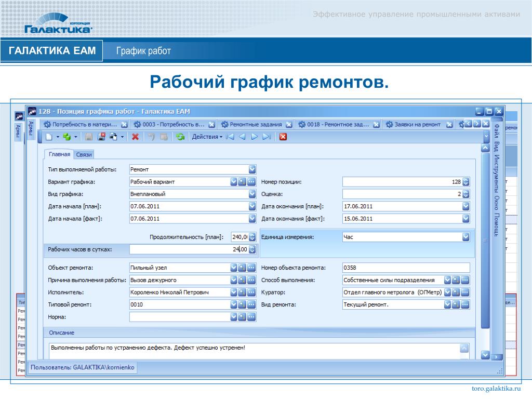Adjust the Номер позиции spinner
Image resolution: width=532 pixels, height=399 pixels.
pos(466,182)
